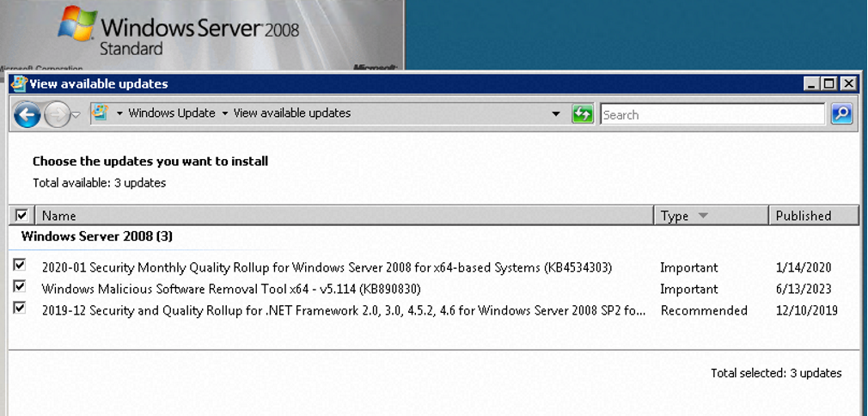Open address bar history dropdown
Screen dimensions: 868x416
[x=556, y=114]
